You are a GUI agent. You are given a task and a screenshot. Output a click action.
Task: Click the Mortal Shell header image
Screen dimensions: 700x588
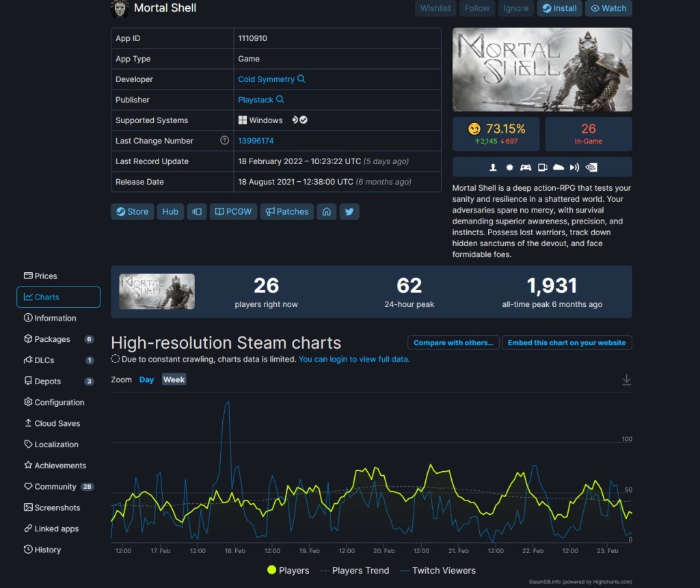pos(542,69)
